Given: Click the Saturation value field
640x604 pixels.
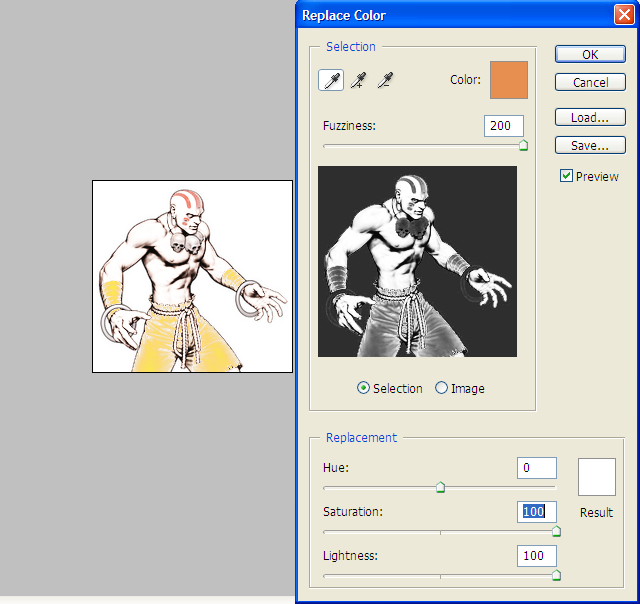Looking at the screenshot, I should tap(537, 512).
